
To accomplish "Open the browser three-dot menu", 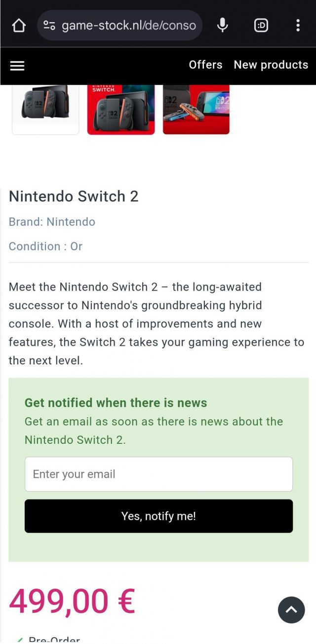I will [298, 25].
